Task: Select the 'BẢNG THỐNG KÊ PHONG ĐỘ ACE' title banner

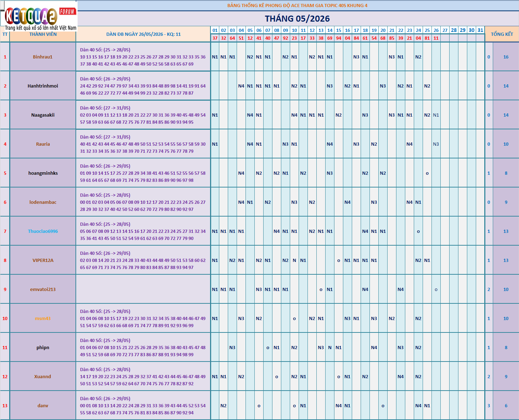Action: tap(298, 5)
